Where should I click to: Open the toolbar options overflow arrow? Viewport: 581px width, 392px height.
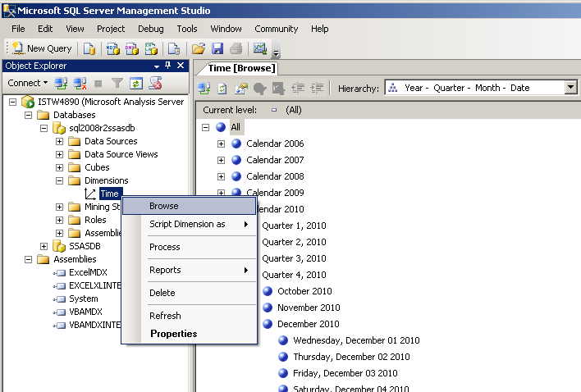pyautogui.click(x=276, y=53)
